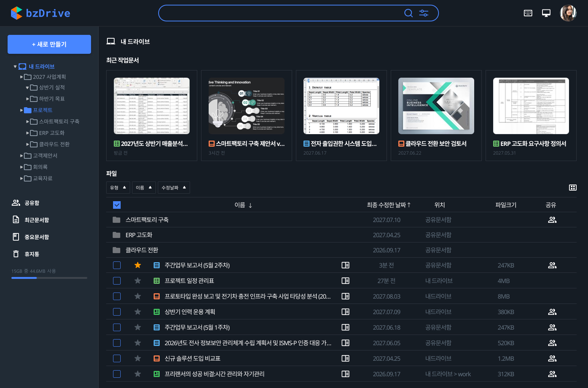The height and width of the screenshot is (388, 588).
Task: Check the box for 프로토타입 완성 보고 file
Action: (x=117, y=296)
